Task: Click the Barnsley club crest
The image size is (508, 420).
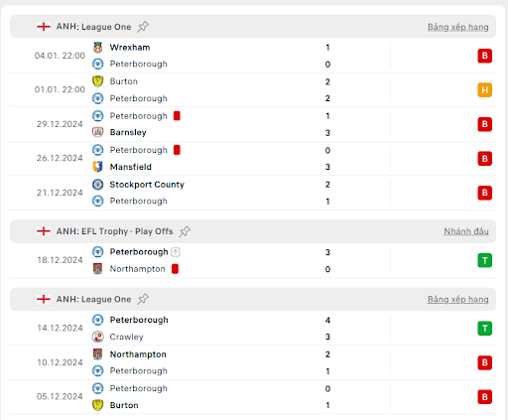Action: (x=97, y=132)
